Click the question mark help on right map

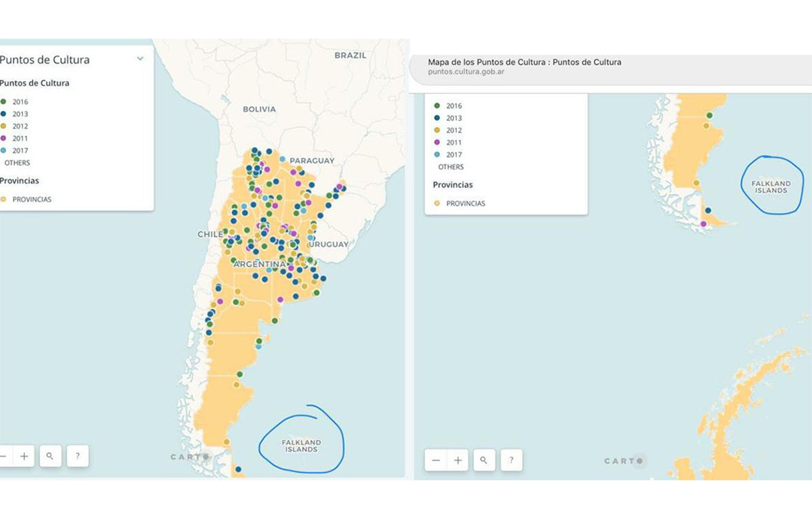pos(511,461)
